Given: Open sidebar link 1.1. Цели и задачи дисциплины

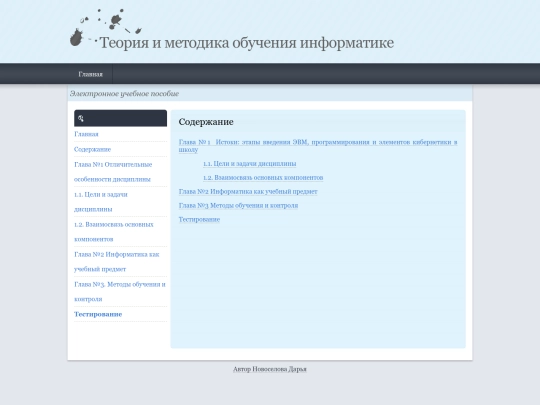Looking at the screenshot, I should click(x=101, y=201).
